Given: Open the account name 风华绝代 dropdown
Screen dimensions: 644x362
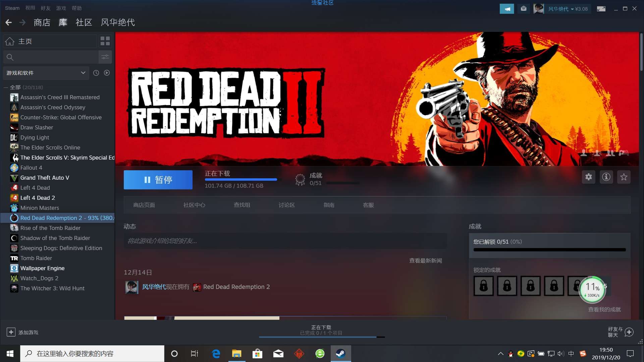Looking at the screenshot, I should 568,9.
